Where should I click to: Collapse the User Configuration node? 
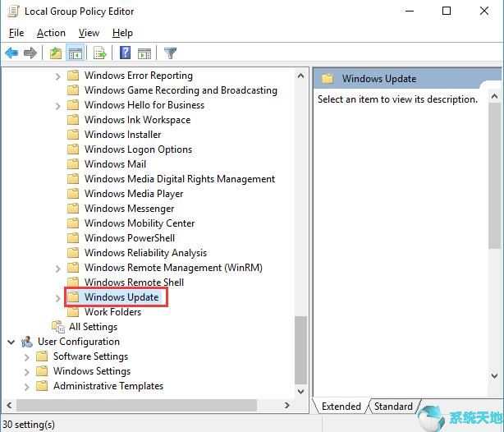11,342
